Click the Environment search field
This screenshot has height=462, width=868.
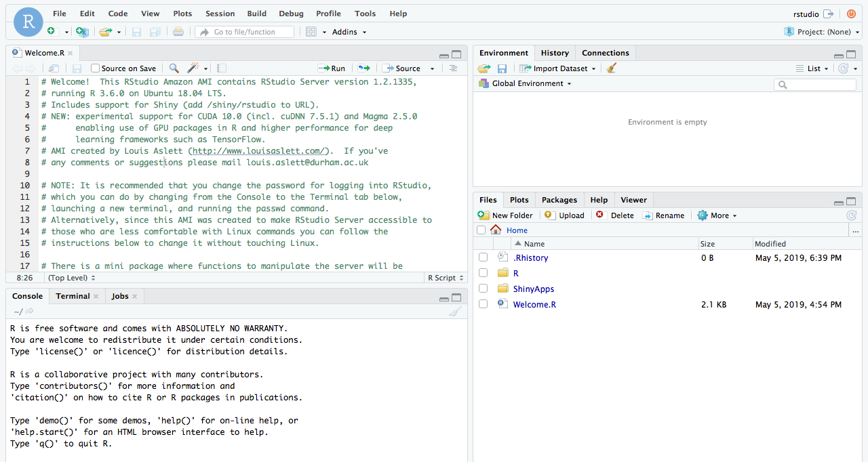coord(815,85)
